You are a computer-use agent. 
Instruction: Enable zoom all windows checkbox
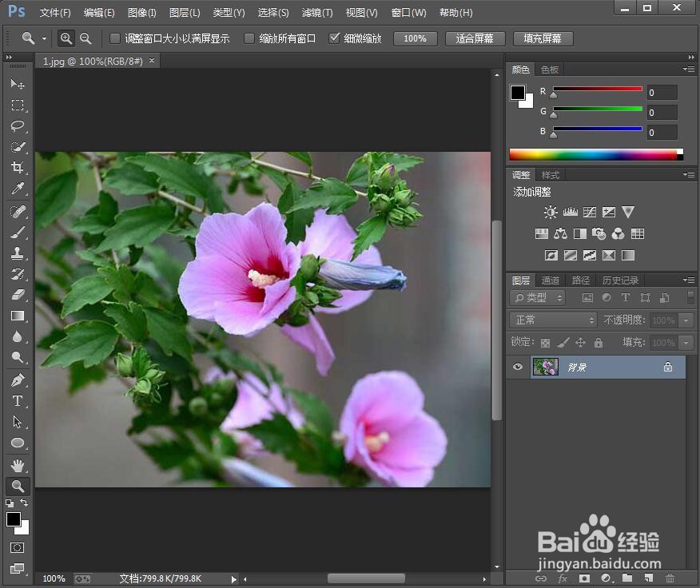pos(249,38)
